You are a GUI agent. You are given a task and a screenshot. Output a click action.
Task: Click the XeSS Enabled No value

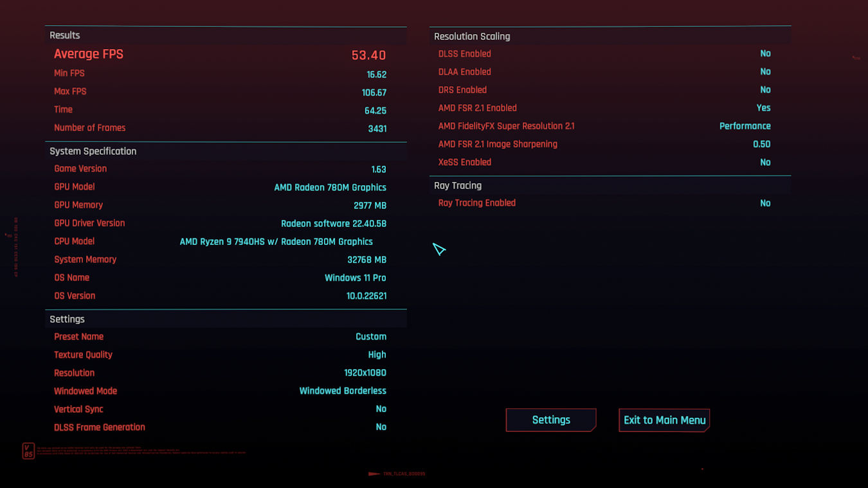point(765,162)
